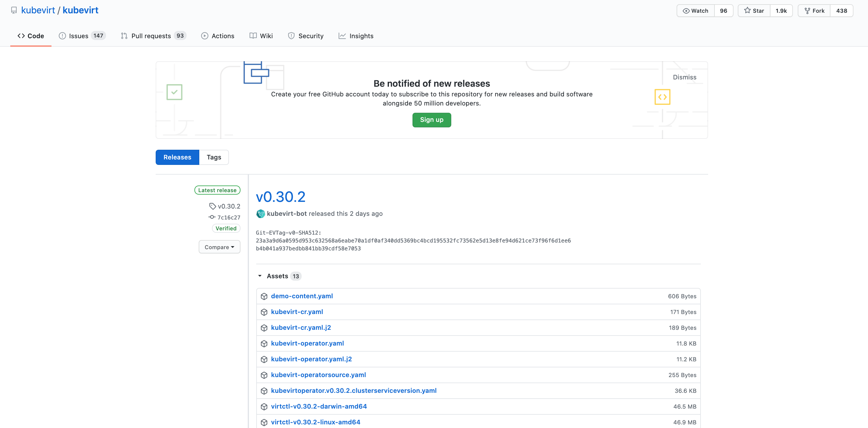Open the Code tab

coord(31,36)
